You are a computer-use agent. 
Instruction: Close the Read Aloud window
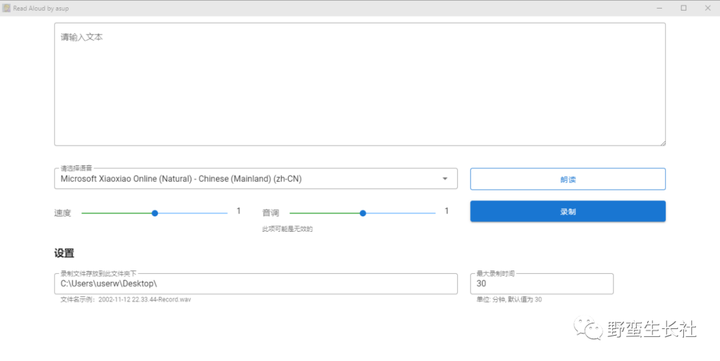708,8
